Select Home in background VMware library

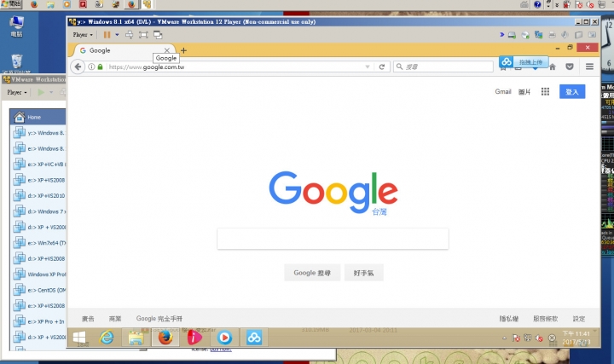tap(38, 117)
